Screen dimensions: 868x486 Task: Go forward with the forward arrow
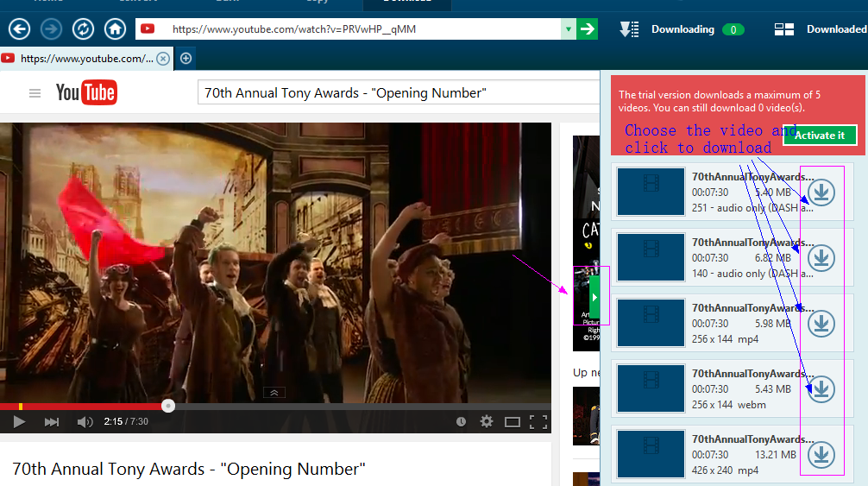coord(52,28)
